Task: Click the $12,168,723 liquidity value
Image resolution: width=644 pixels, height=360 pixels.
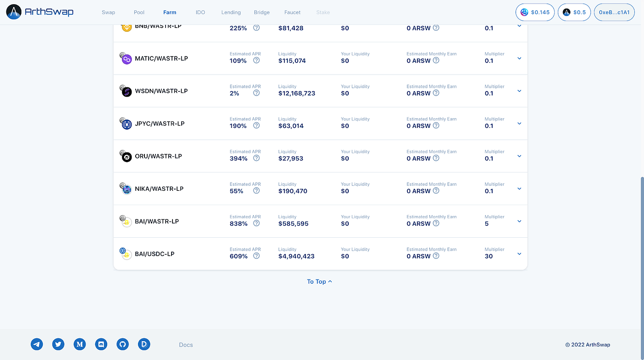Action: pyautogui.click(x=297, y=93)
